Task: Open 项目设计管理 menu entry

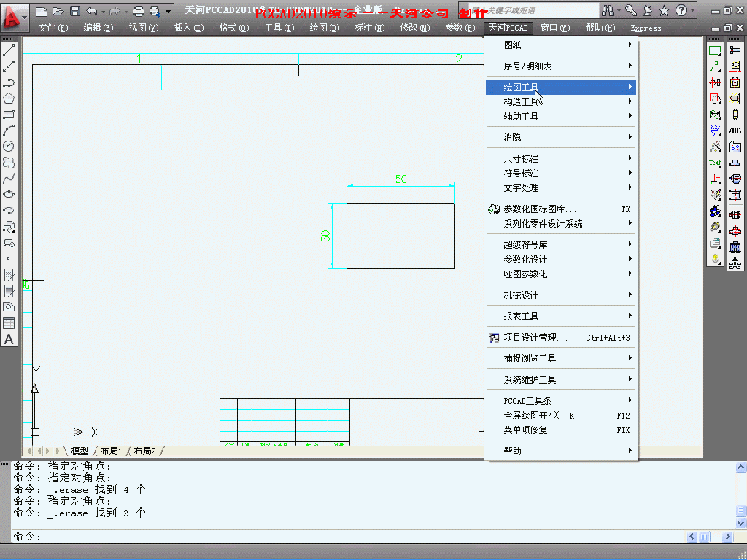Action: 561,337
